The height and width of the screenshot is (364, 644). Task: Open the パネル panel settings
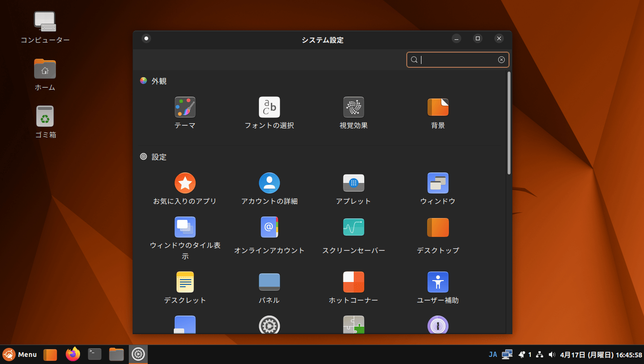tap(269, 282)
